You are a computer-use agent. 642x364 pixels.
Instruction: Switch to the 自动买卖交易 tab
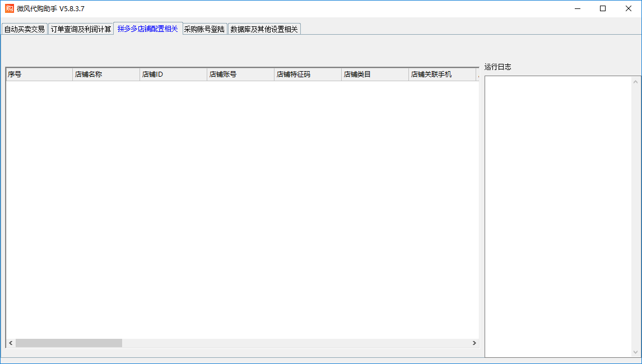coord(24,29)
